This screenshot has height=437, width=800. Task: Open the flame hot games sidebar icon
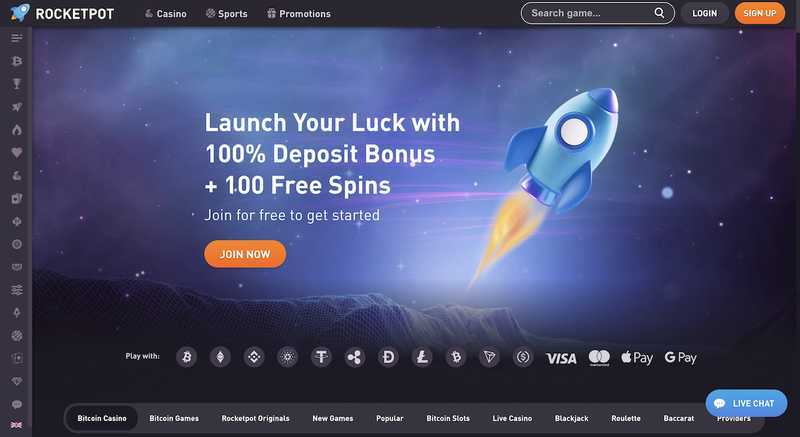click(x=17, y=130)
